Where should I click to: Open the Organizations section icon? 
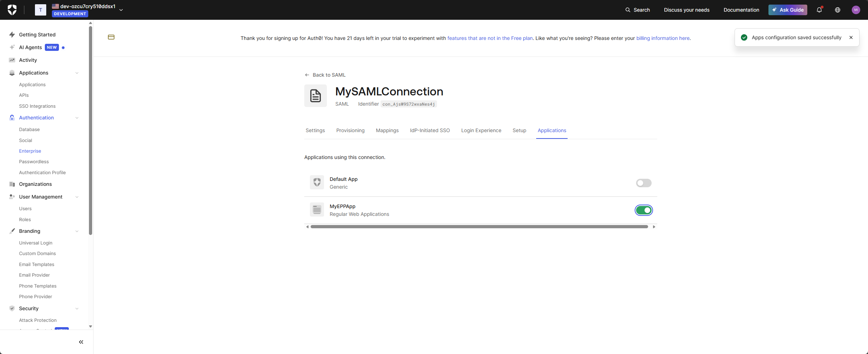pyautogui.click(x=12, y=184)
